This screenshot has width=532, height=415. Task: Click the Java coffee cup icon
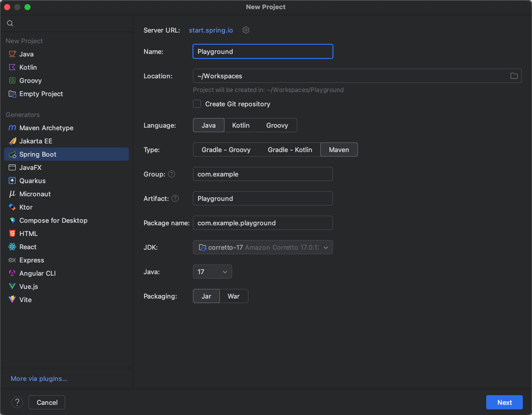(12, 54)
